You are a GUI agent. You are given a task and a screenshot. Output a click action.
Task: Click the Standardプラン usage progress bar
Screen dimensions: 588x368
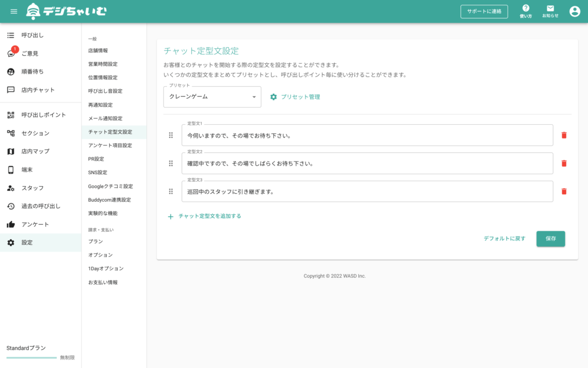tap(32, 358)
